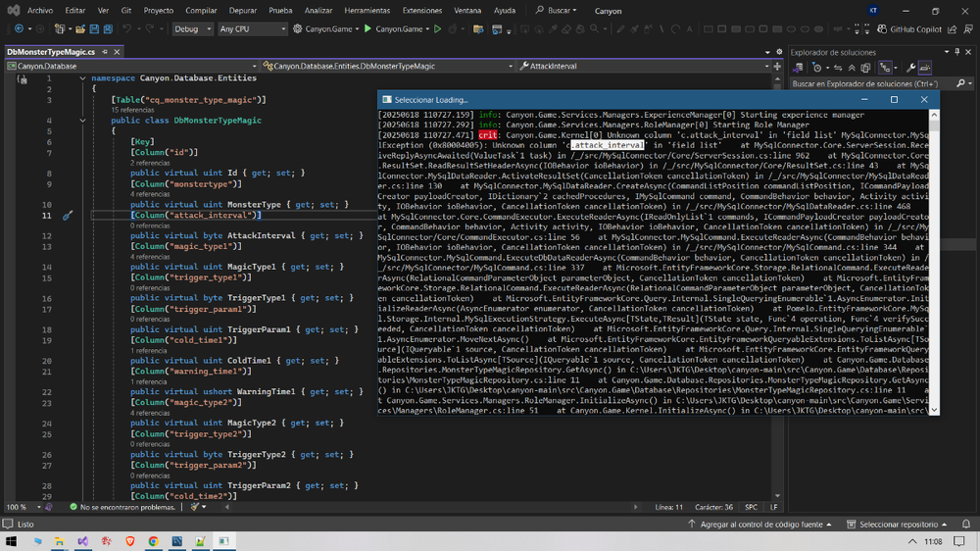Toggle auto-hide pin on Solution Explorer panel
The width and height of the screenshot is (980, 551).
(957, 52)
